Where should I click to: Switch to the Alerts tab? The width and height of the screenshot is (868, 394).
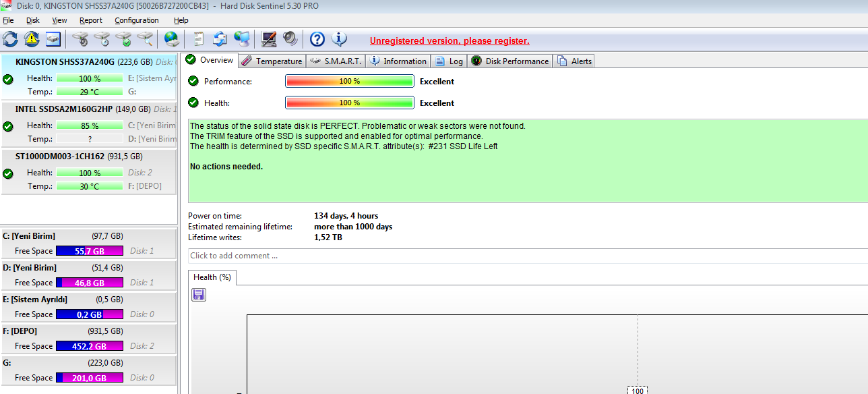coord(573,61)
